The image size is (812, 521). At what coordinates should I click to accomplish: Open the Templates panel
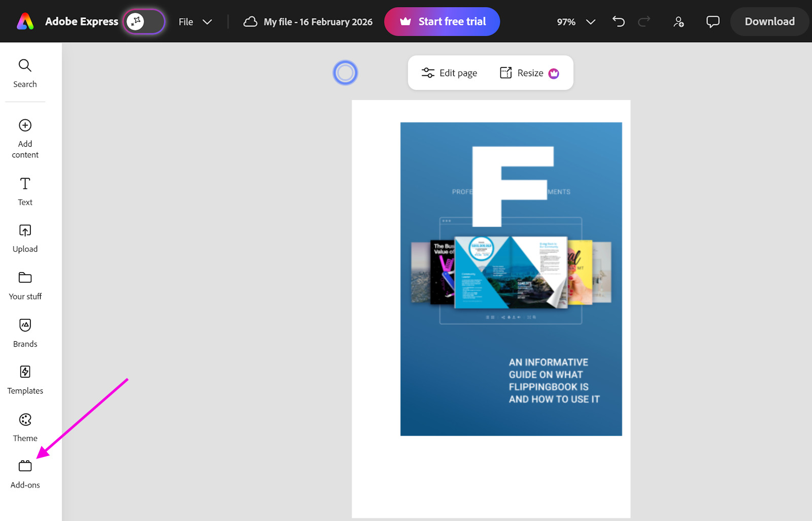point(25,380)
